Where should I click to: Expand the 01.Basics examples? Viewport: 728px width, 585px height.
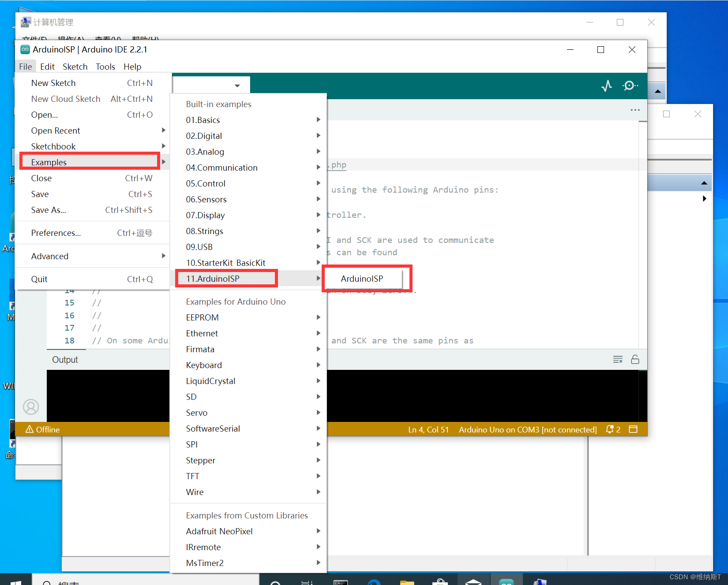pos(248,120)
